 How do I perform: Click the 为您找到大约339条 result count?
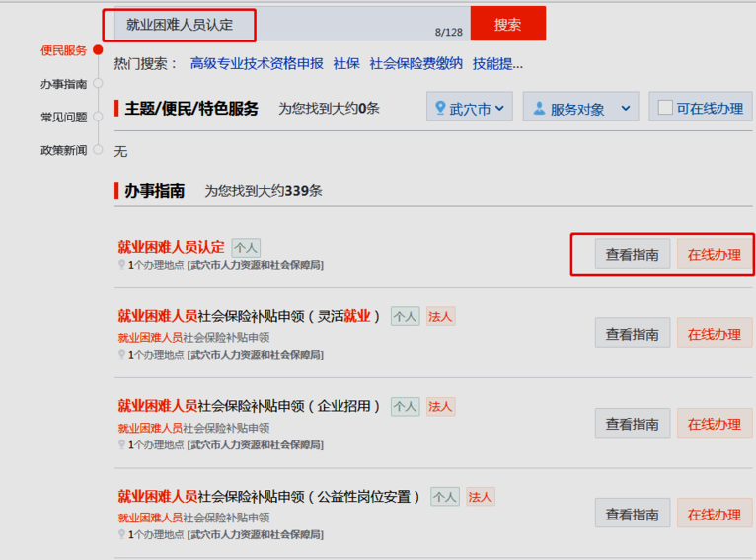264,191
